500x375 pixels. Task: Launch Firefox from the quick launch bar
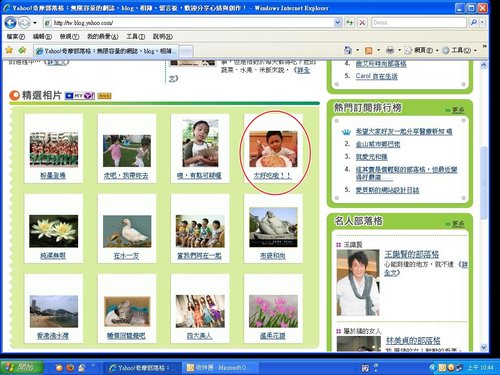(x=70, y=368)
